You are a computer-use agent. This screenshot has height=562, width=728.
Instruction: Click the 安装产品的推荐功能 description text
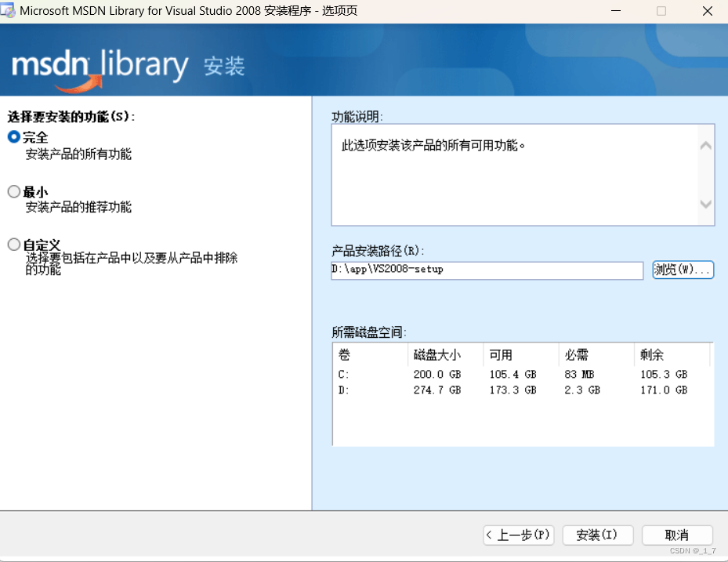tap(78, 207)
